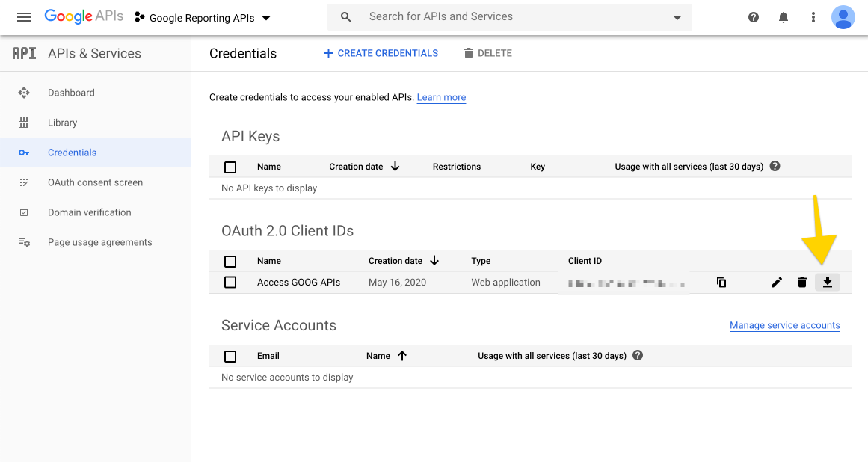This screenshot has height=462, width=868.
Task: Click the OAuth consent screen icon
Action: coord(24,182)
